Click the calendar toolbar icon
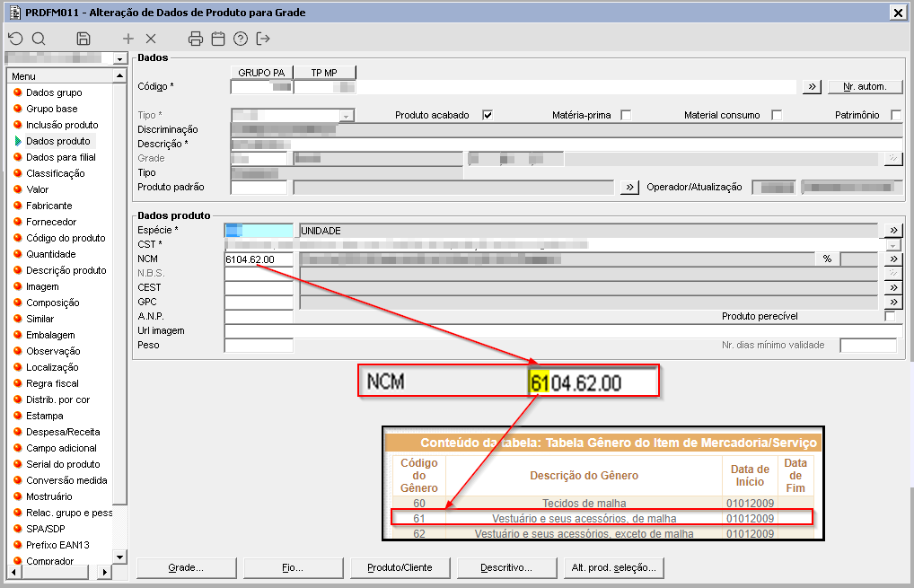914x588 pixels. click(x=218, y=39)
